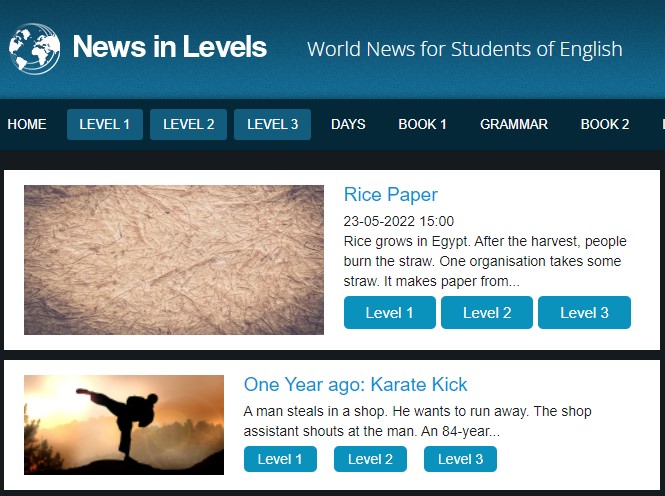The width and height of the screenshot is (665, 496).
Task: Read Rice Paper at Level 2
Action: 487,312
